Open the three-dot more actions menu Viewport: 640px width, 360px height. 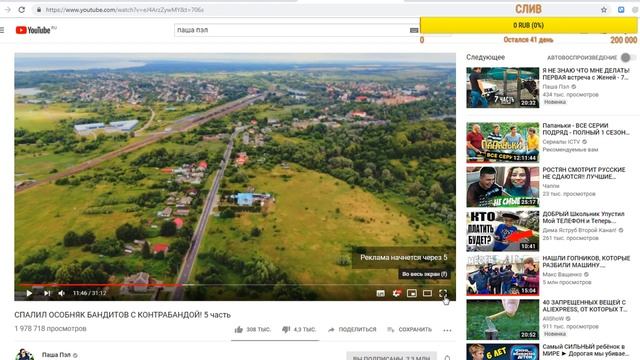click(x=447, y=330)
